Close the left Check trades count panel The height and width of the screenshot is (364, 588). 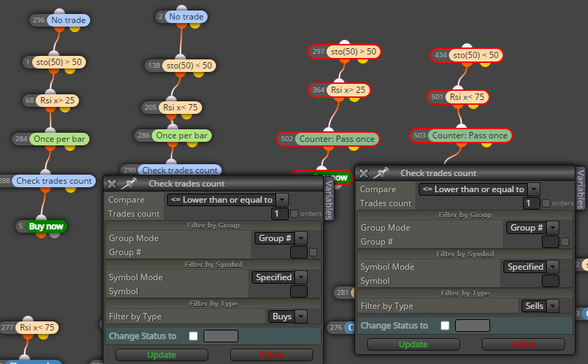[x=112, y=184]
